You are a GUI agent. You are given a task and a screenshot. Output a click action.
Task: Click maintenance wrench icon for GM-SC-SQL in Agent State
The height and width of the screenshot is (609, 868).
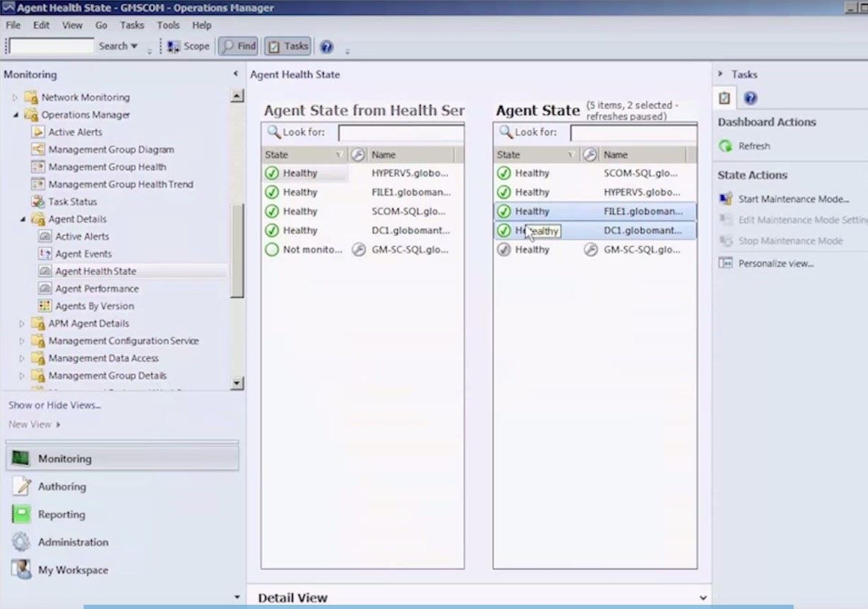590,249
